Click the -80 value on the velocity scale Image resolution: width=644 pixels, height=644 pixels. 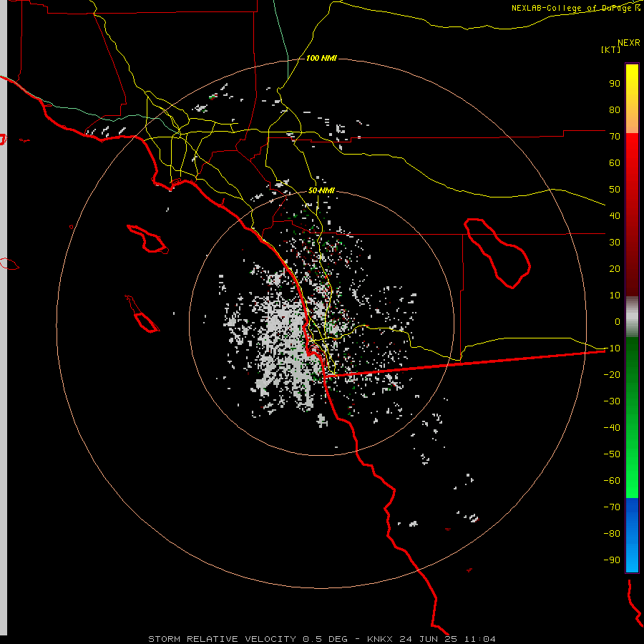[x=612, y=534]
